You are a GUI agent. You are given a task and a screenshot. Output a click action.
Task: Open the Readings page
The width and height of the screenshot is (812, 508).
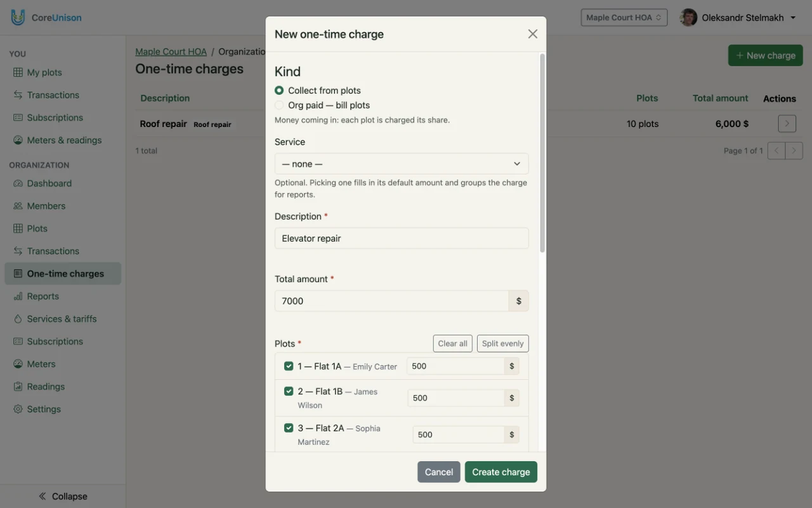pyautogui.click(x=63, y=387)
